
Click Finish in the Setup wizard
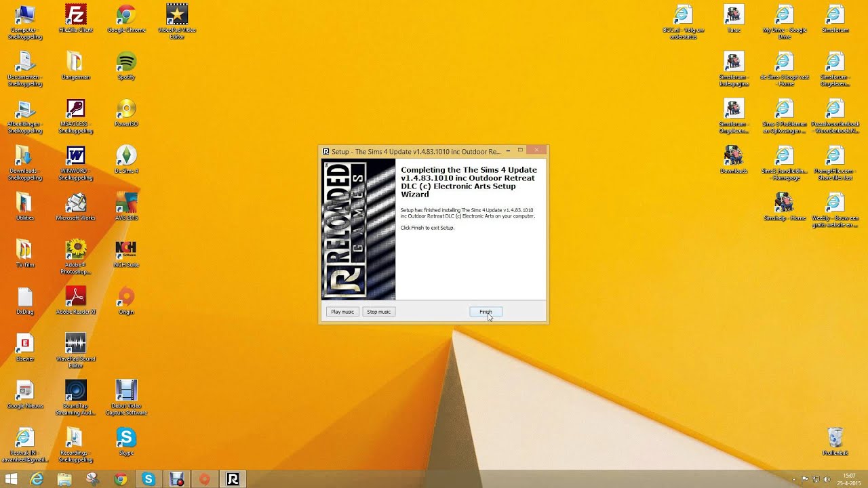coord(486,312)
